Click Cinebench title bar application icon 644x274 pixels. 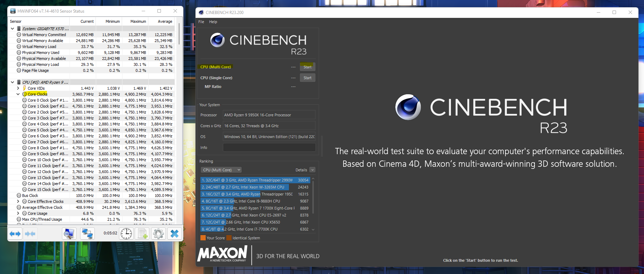tap(201, 12)
